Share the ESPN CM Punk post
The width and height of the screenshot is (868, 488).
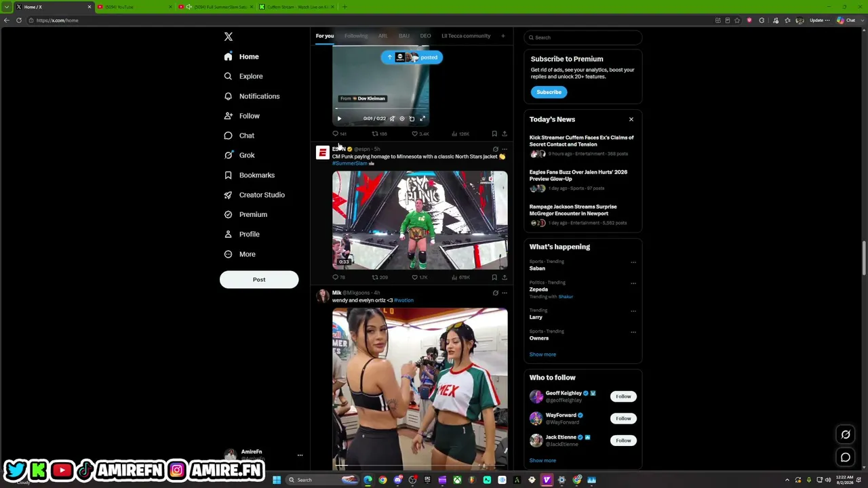click(x=505, y=277)
